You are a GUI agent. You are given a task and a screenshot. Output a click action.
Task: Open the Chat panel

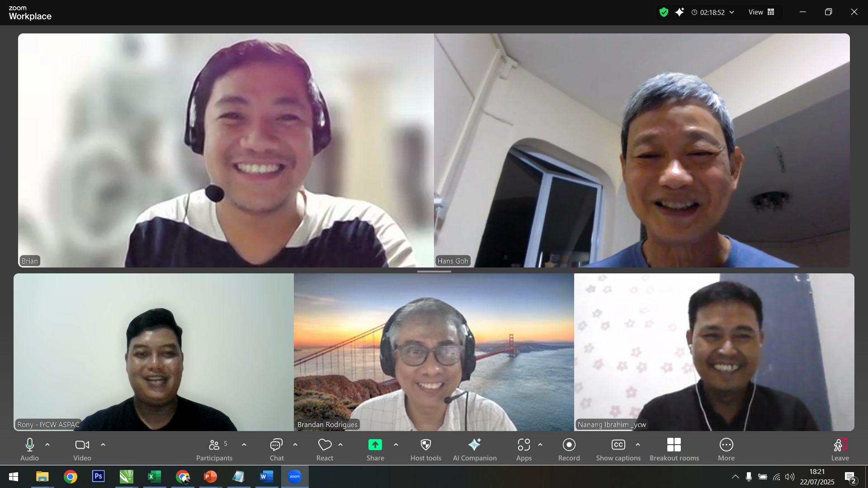point(276,450)
